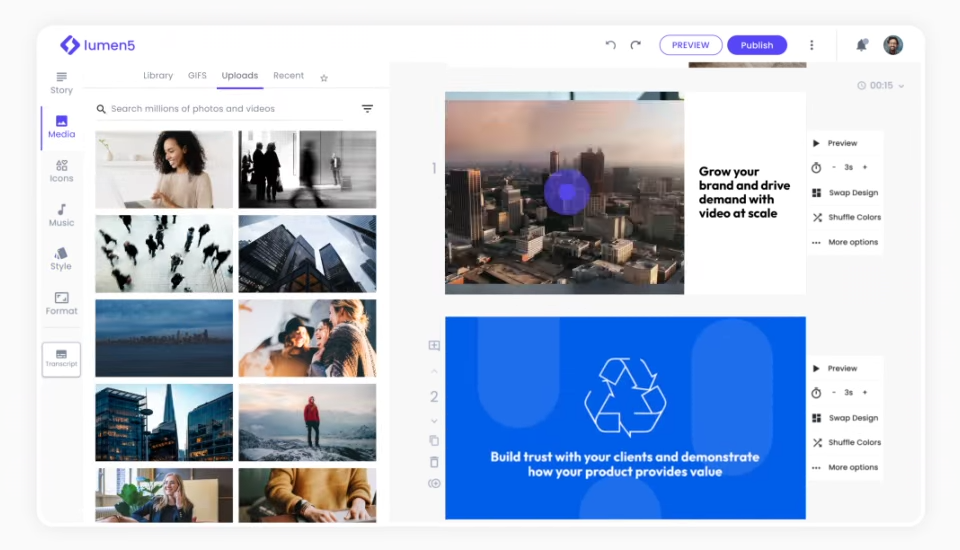Click the purple focus point on scene 1
This screenshot has height=550, width=960.
click(567, 192)
